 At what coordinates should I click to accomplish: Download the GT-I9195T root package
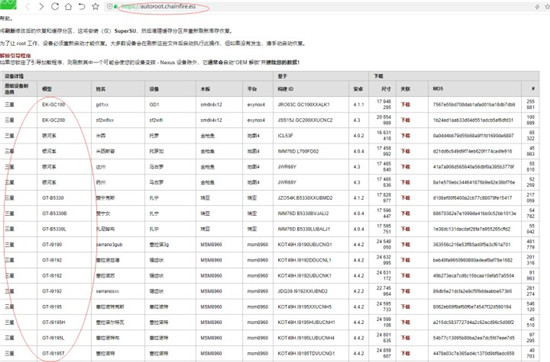coord(405,353)
